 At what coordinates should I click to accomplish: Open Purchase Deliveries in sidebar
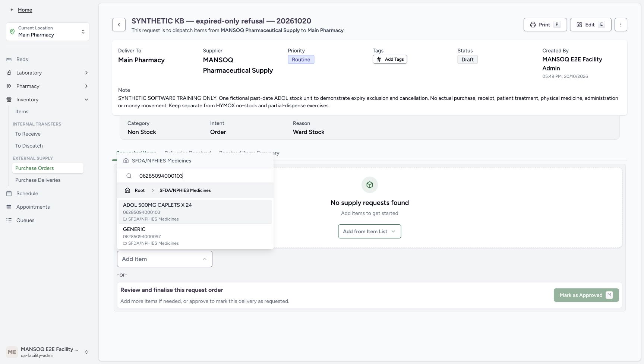point(48,180)
